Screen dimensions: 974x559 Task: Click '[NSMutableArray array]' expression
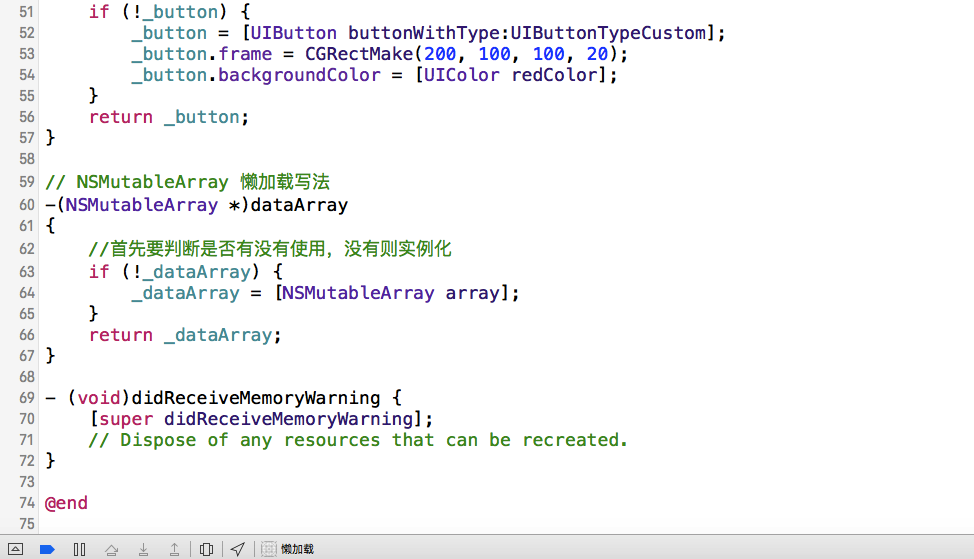pos(393,293)
